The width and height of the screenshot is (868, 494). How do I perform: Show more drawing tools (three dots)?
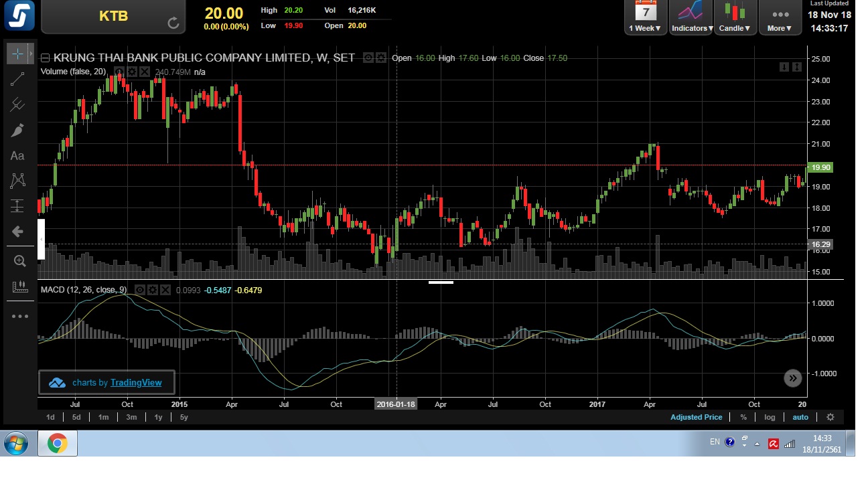click(19, 316)
